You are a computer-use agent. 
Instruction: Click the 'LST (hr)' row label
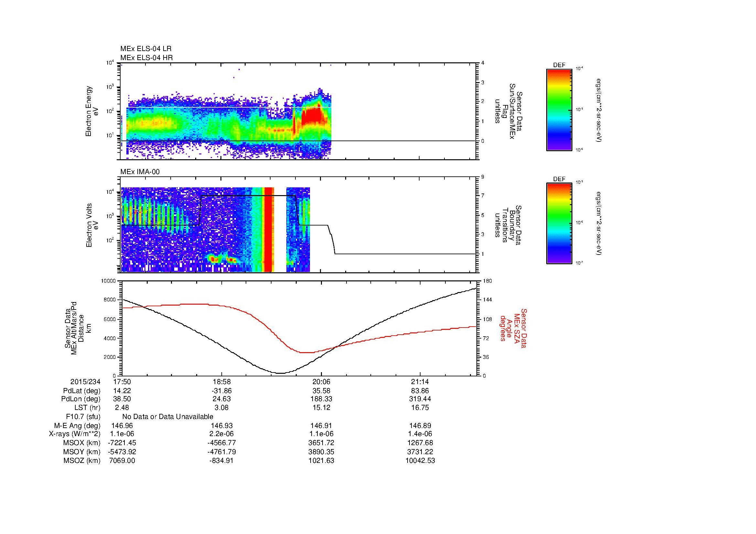(87, 408)
